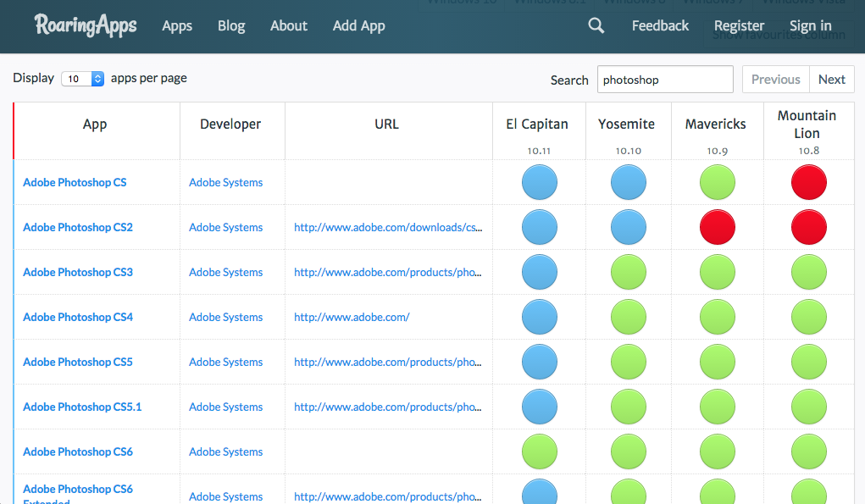Screen dimensions: 865x504
Task: Open the Adobe Photoshop CS6 app link
Action: click(x=78, y=452)
